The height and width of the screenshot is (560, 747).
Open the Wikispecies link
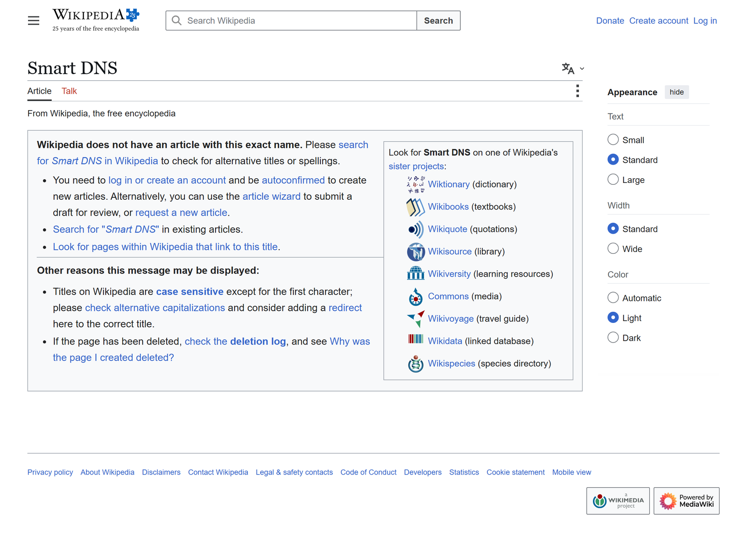tap(451, 364)
